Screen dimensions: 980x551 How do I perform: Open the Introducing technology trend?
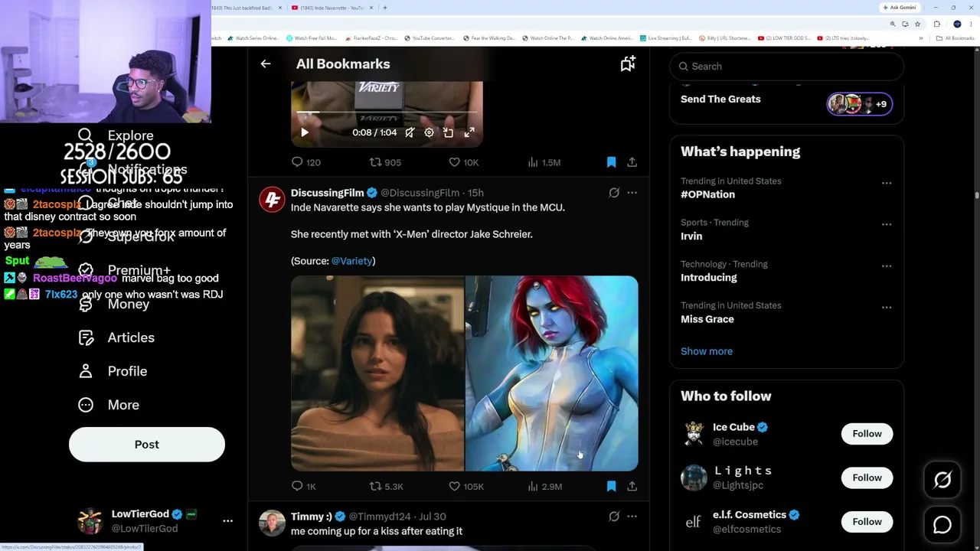click(x=709, y=278)
